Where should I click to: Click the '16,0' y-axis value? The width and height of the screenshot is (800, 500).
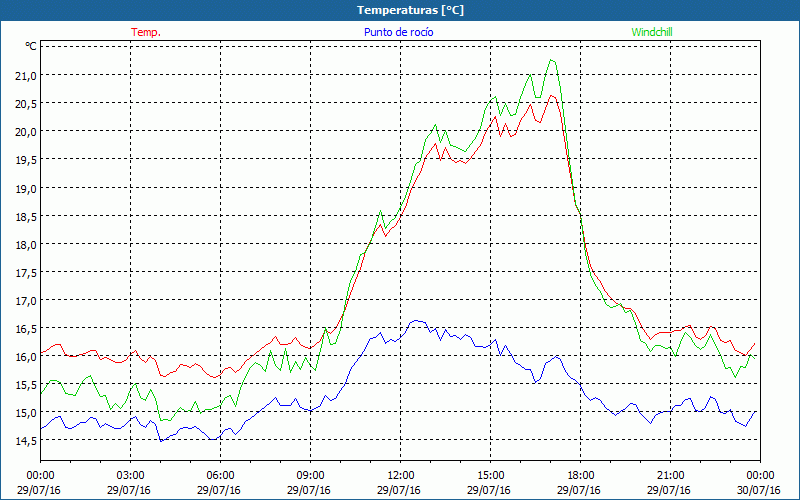[x=27, y=357]
